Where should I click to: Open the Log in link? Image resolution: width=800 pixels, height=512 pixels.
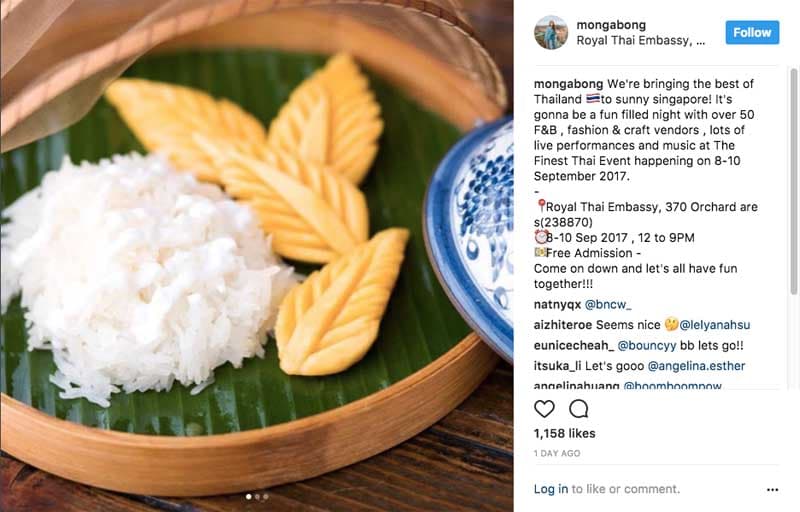point(551,489)
